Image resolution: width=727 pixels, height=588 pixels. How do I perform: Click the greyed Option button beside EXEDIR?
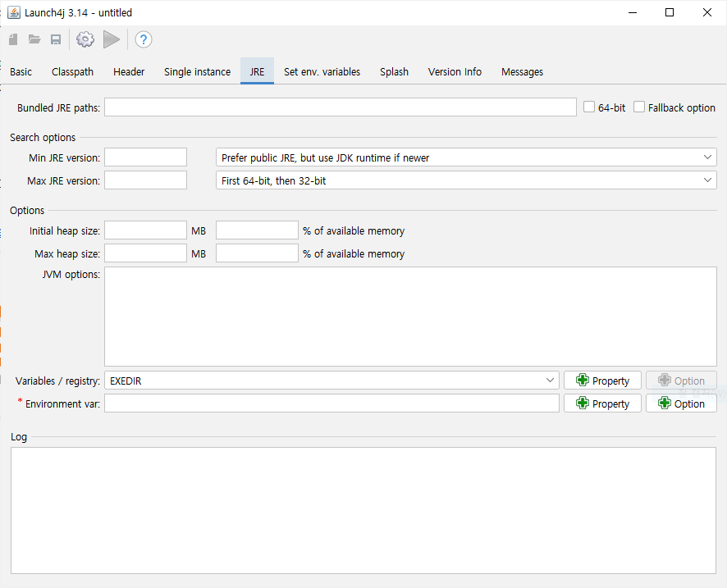tap(681, 381)
